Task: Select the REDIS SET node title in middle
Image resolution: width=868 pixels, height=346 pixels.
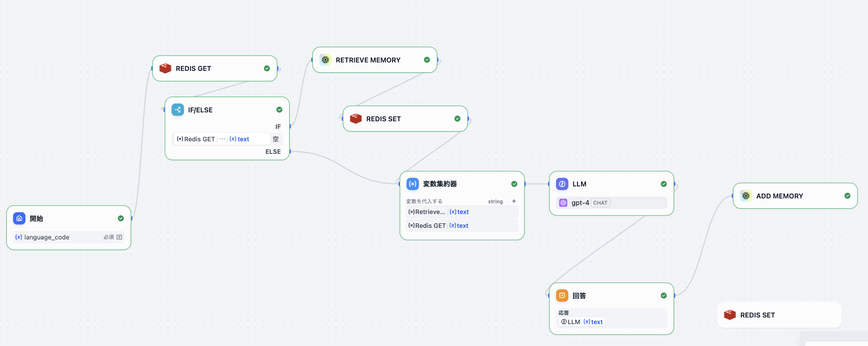Action: (383, 119)
